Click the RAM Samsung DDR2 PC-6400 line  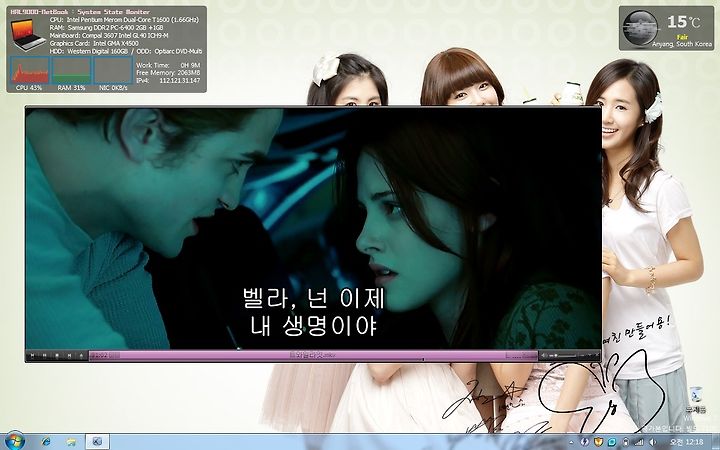click(x=107, y=28)
